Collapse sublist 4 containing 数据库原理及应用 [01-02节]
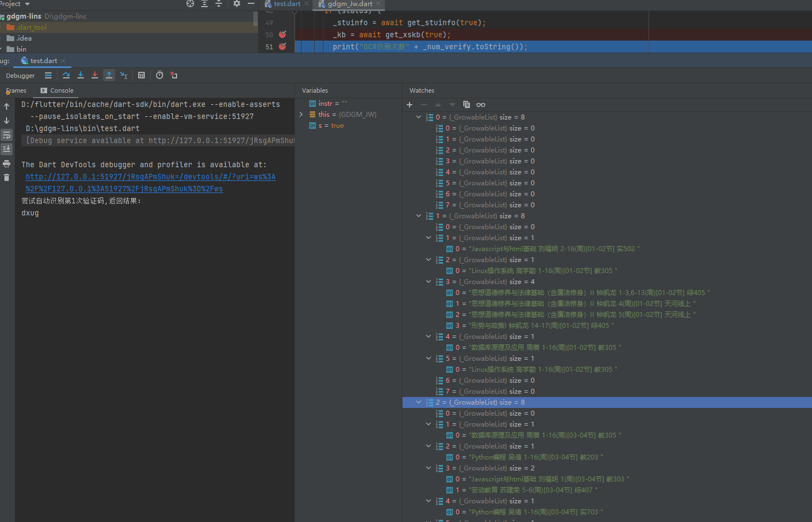Viewport: 812px width, 522px height. pyautogui.click(x=429, y=337)
